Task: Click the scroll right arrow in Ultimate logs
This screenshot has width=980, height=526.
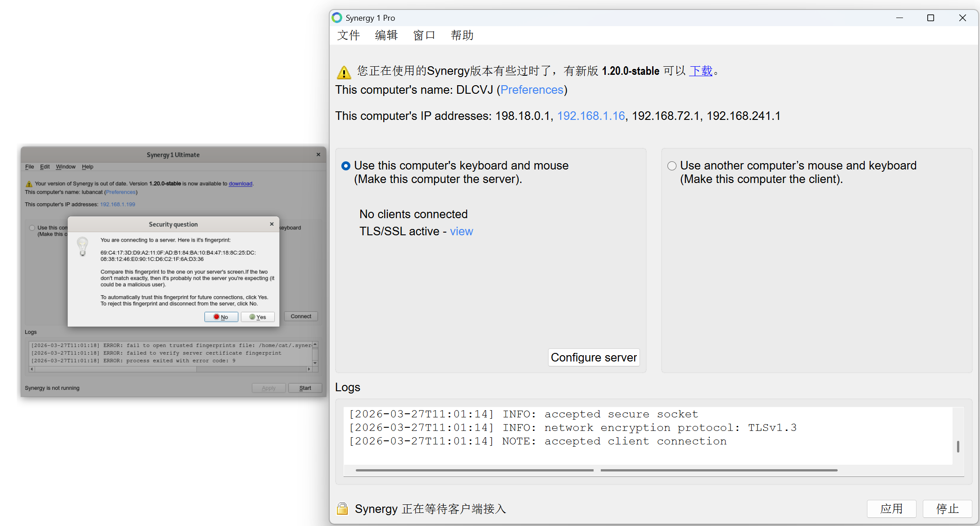Action: click(309, 369)
